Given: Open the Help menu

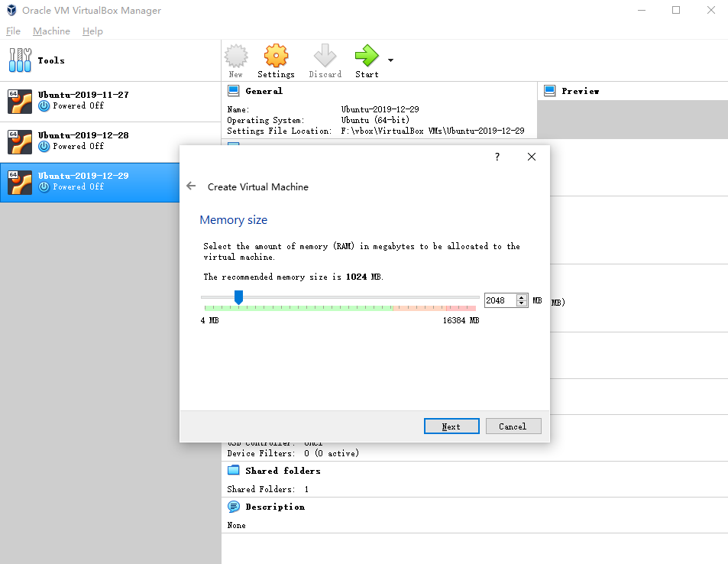Looking at the screenshot, I should [92, 31].
